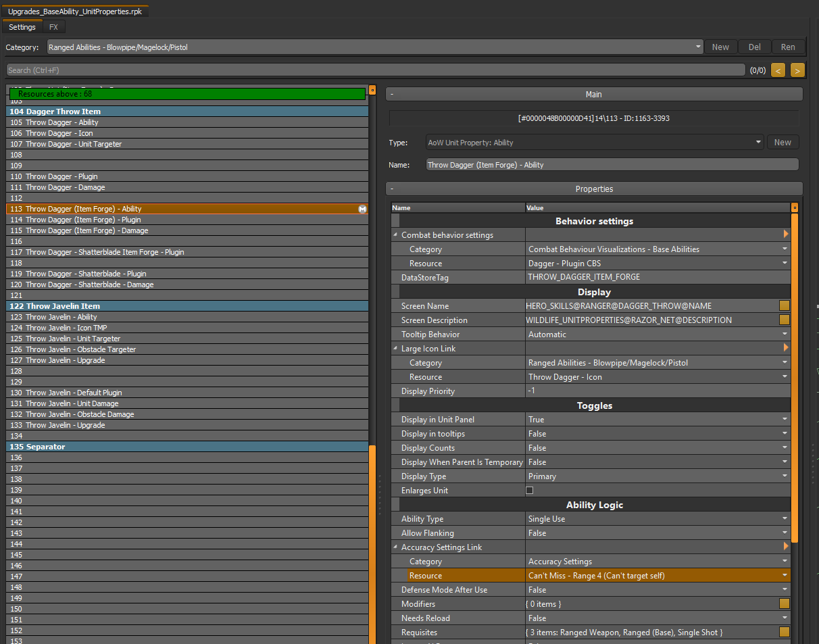Select row 126 Throw Javelin - Obstacle Targeter

187,349
